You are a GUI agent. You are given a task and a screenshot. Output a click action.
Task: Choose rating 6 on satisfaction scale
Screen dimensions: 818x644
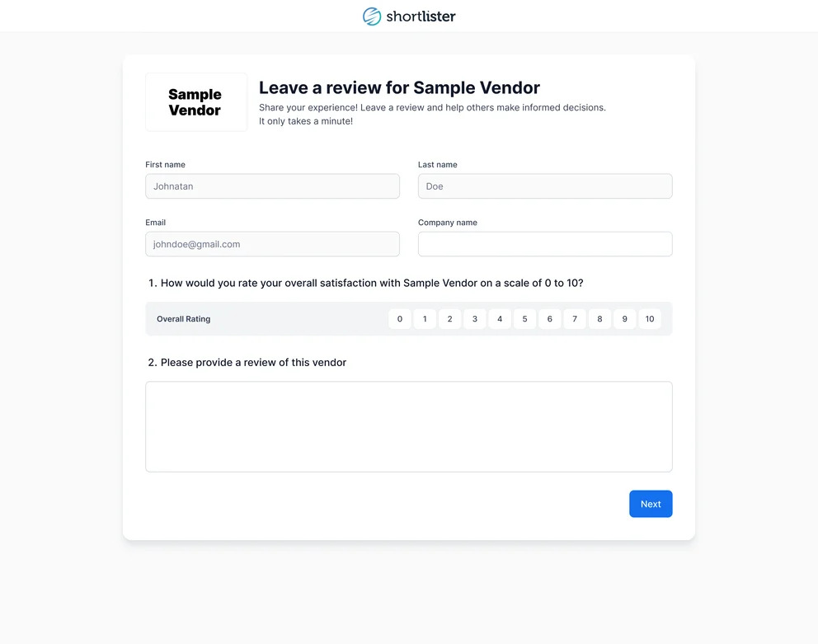(x=550, y=319)
